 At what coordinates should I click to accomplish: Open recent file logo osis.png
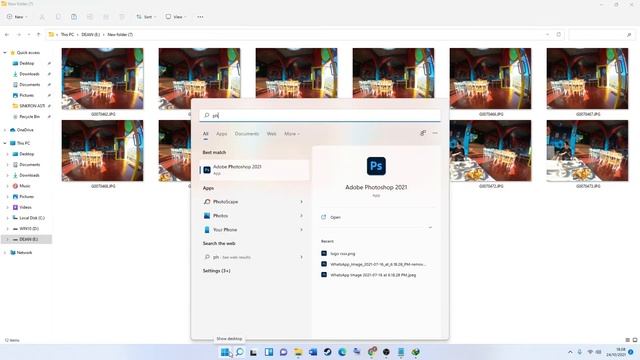point(342,254)
